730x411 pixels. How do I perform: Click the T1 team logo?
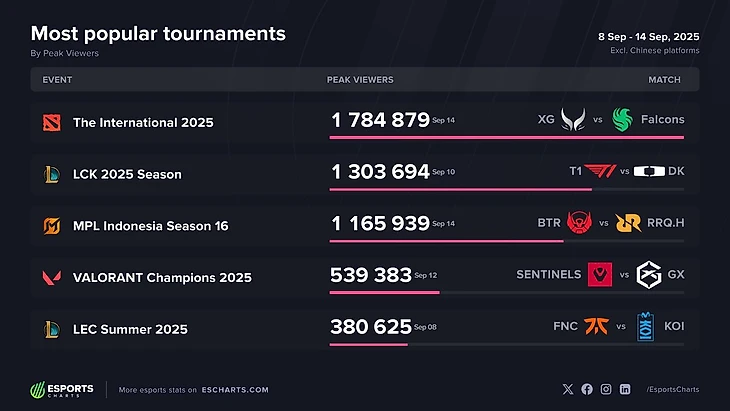click(x=600, y=171)
